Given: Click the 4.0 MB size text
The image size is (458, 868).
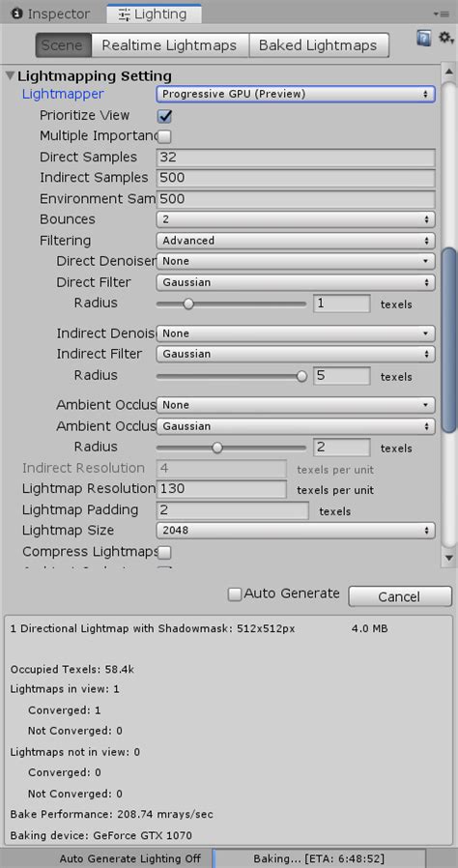Looking at the screenshot, I should click(x=369, y=629).
